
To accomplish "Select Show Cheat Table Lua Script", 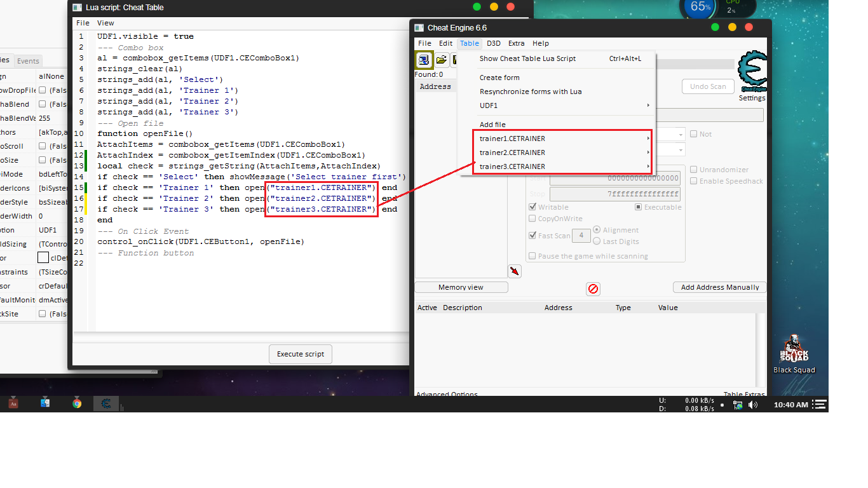I will click(x=527, y=58).
